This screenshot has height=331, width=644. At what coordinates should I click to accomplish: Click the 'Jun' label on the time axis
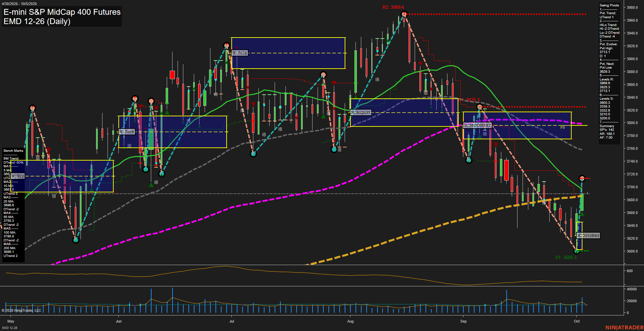click(118, 321)
